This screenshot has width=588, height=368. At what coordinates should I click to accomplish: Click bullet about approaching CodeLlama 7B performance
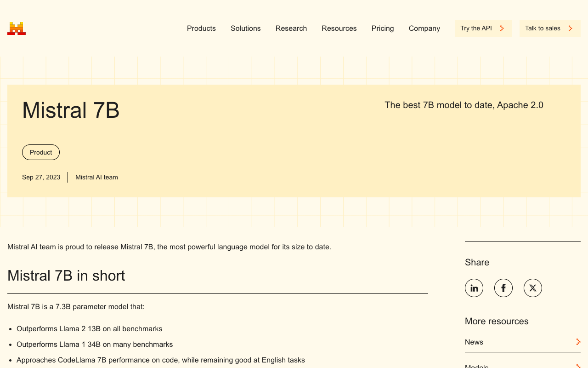click(161, 360)
